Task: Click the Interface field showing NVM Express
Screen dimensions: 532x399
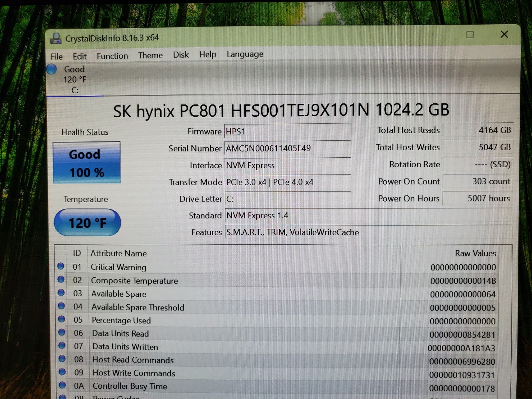Action: click(288, 165)
